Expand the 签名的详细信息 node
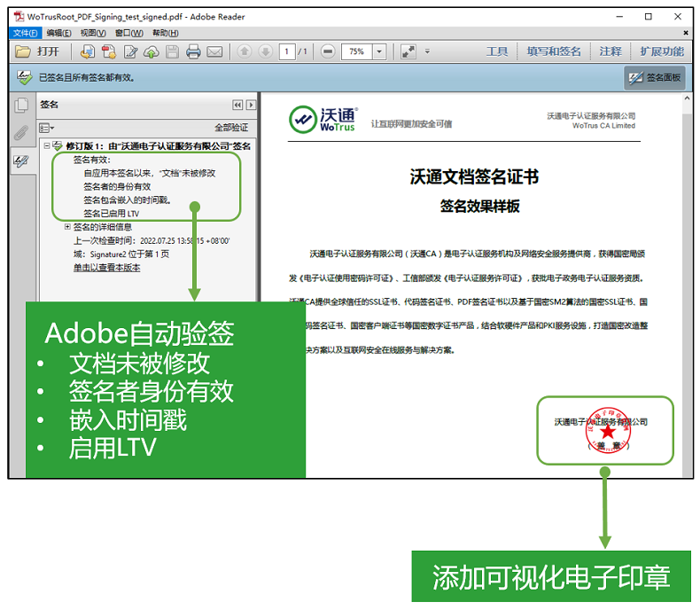Viewport: 700px width, 610px height. (x=67, y=227)
